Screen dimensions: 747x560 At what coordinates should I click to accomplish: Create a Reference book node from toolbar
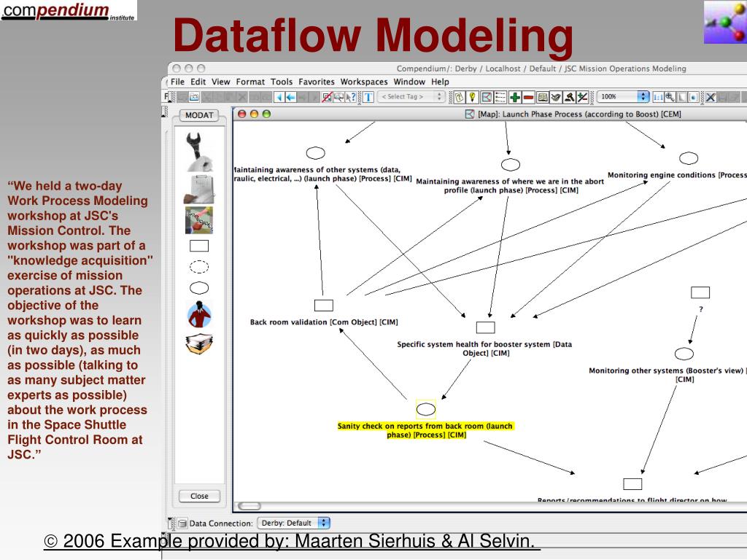542,97
